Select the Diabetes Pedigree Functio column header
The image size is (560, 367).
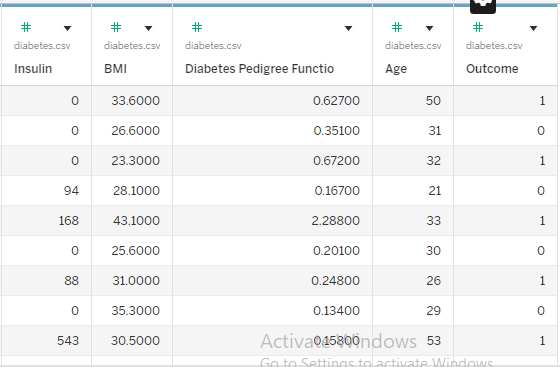[x=260, y=69]
